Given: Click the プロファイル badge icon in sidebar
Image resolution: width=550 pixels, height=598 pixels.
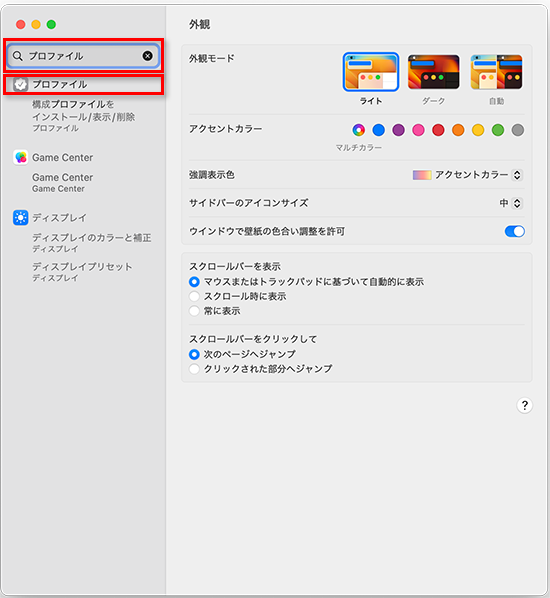Looking at the screenshot, I should (21, 84).
